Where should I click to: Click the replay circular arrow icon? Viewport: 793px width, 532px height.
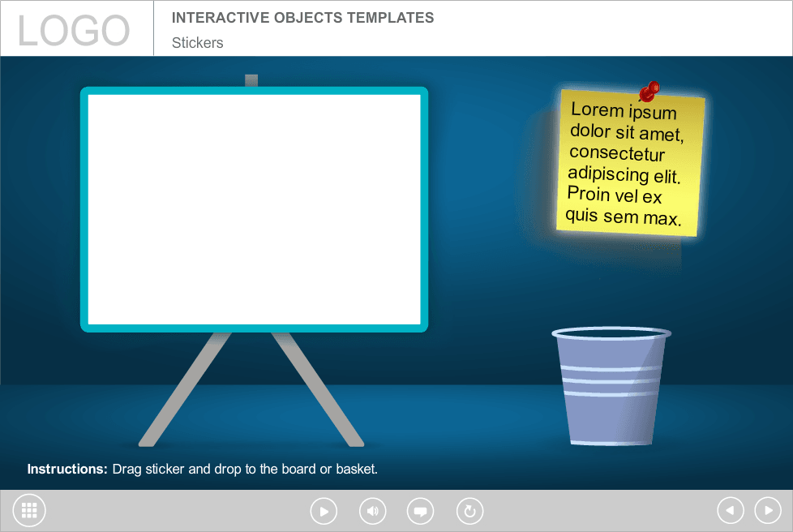pyautogui.click(x=469, y=511)
